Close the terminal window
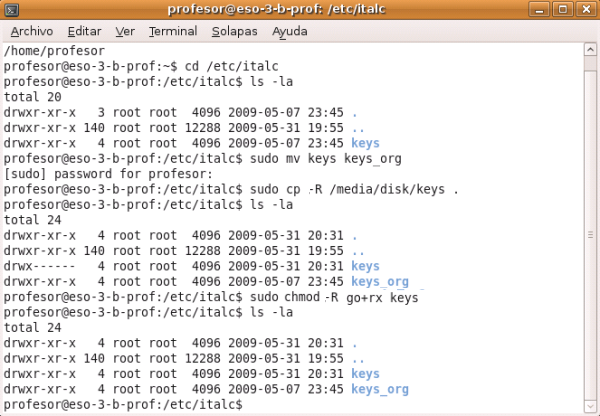The image size is (600, 416). tap(587, 10)
